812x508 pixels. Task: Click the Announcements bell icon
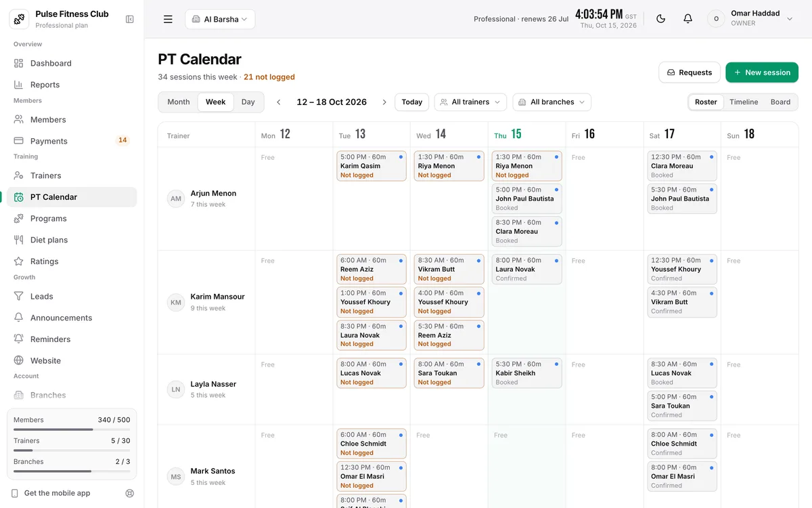(x=19, y=318)
